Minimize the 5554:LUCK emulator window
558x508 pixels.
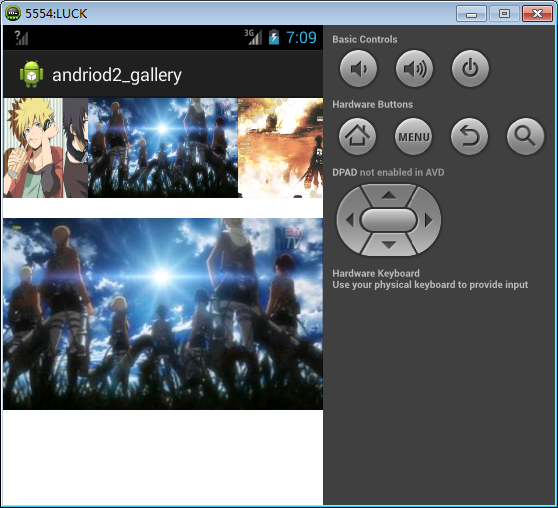tap(471, 14)
